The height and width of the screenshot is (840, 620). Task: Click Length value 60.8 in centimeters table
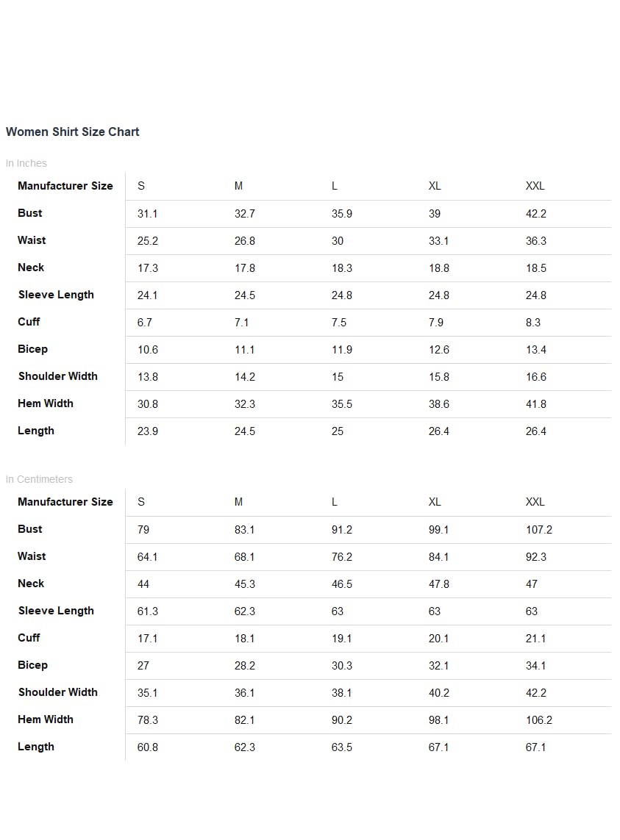pyautogui.click(x=148, y=747)
